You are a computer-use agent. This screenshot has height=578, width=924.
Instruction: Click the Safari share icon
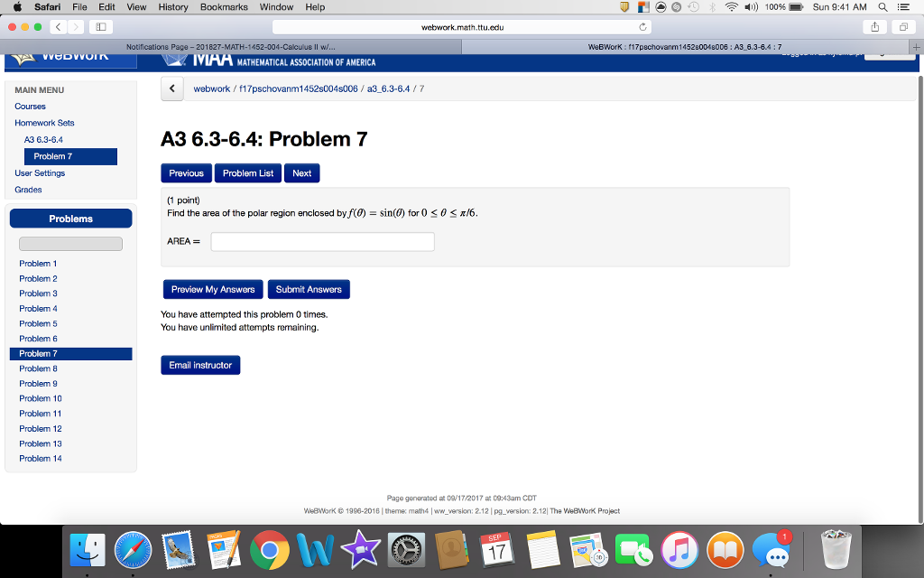point(873,27)
